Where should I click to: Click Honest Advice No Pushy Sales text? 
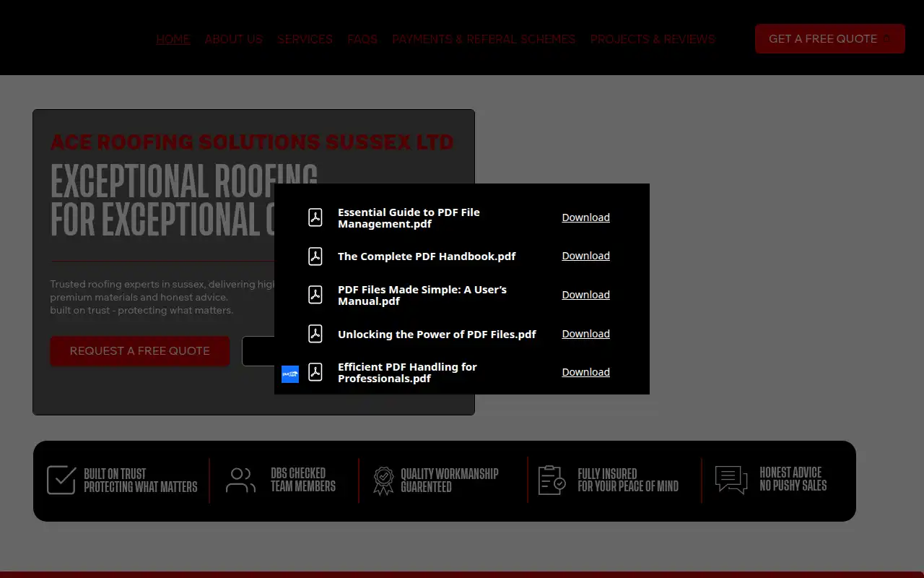pos(793,479)
